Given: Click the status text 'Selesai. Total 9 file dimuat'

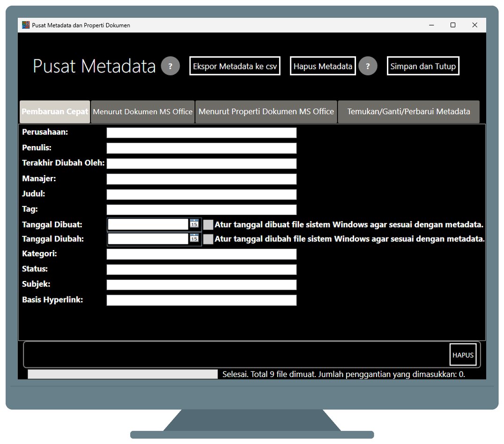Looking at the screenshot, I should point(269,374).
